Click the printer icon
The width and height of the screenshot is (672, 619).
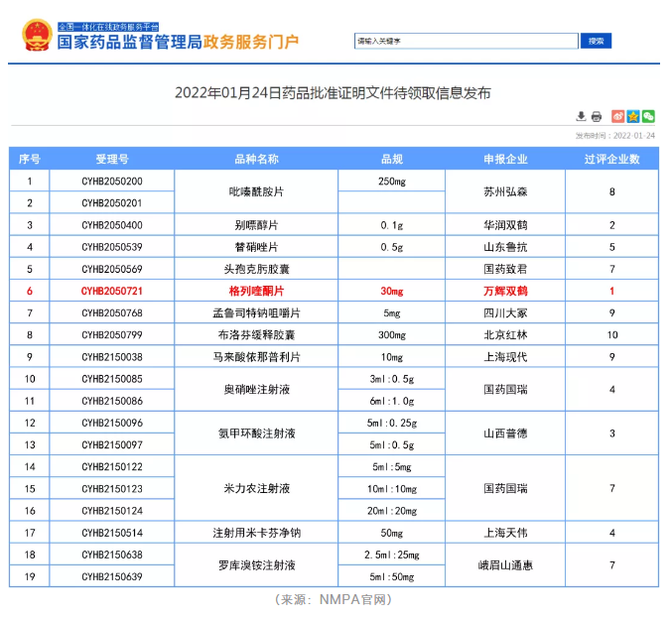click(597, 116)
